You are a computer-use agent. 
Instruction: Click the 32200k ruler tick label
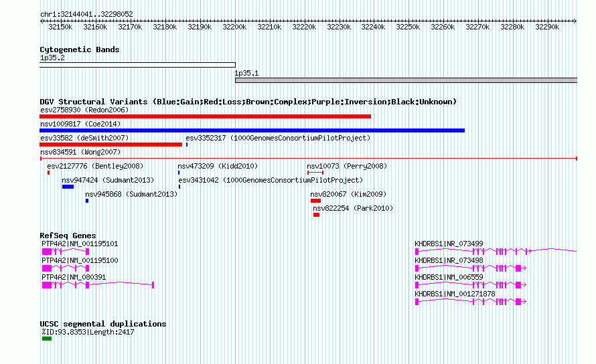pyautogui.click(x=234, y=27)
